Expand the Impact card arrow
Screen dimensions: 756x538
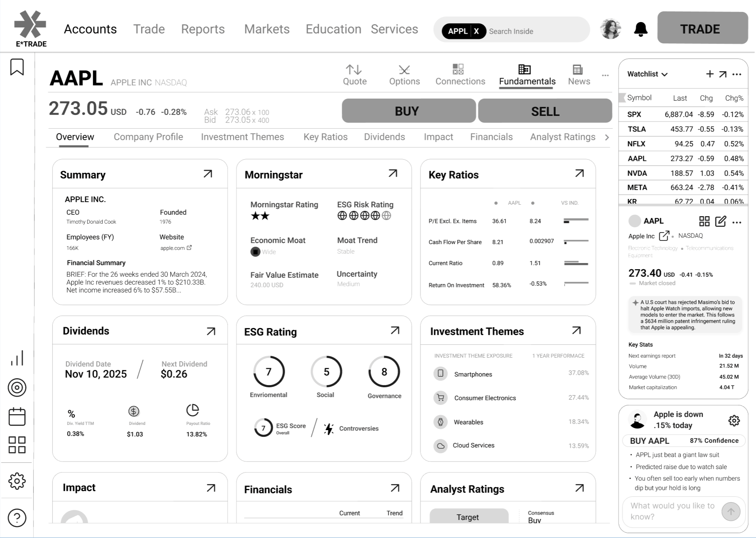pos(211,488)
